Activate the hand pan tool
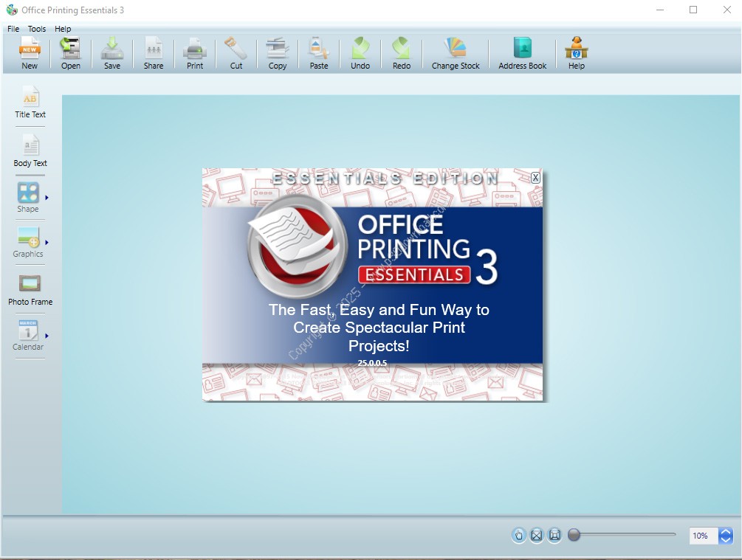Image resolution: width=742 pixels, height=560 pixels. click(518, 536)
